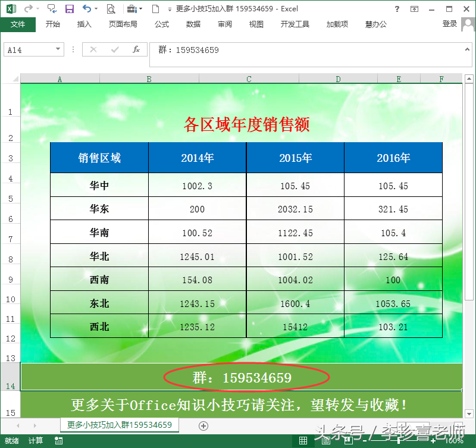Image resolution: width=476 pixels, height=448 pixels.
Task: Open Print Preview with the magnifier page icon
Action: pos(111,9)
